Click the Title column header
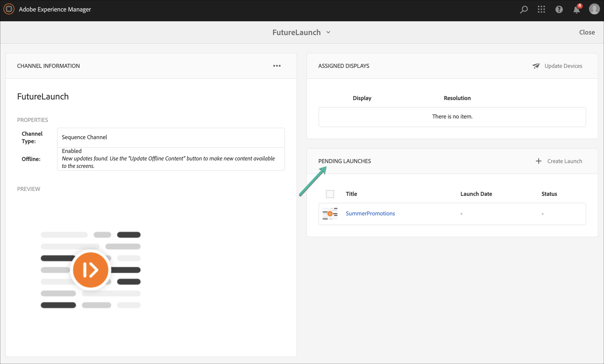 click(351, 194)
